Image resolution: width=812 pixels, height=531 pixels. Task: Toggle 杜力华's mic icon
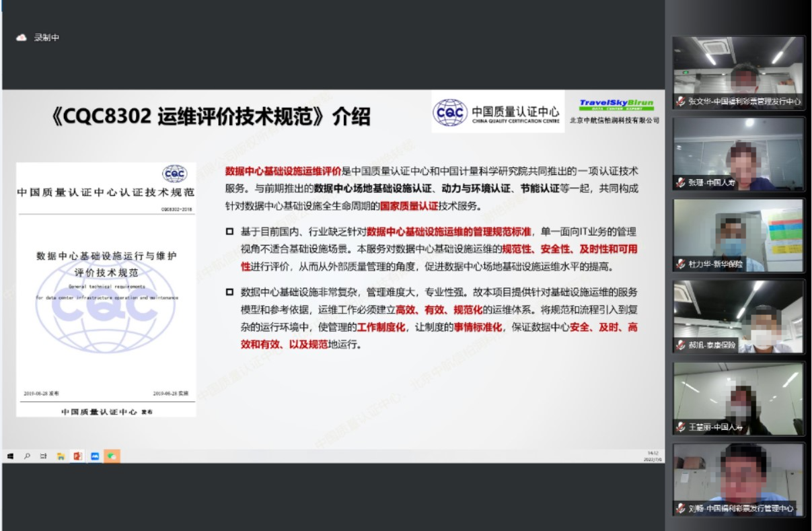(679, 262)
